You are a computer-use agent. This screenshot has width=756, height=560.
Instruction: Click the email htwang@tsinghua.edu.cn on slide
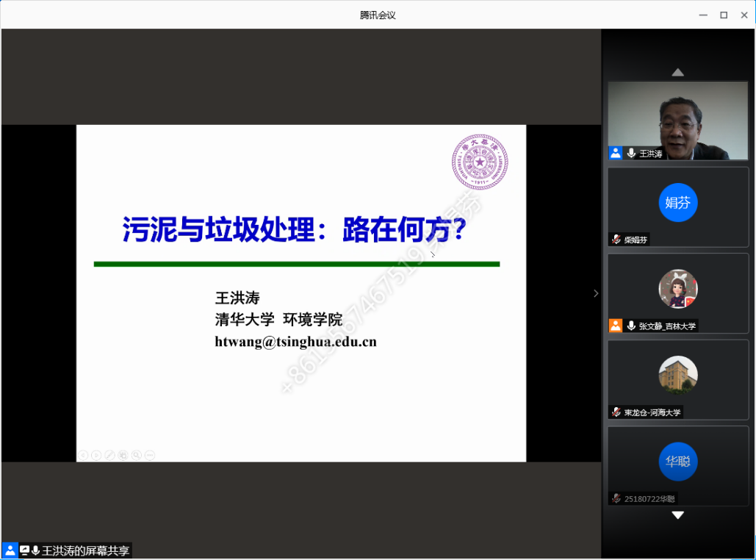pyautogui.click(x=295, y=342)
